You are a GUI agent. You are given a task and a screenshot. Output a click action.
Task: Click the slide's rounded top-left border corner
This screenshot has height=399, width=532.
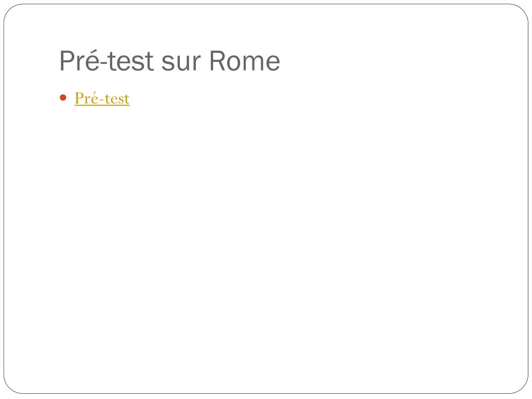click(x=8, y=8)
